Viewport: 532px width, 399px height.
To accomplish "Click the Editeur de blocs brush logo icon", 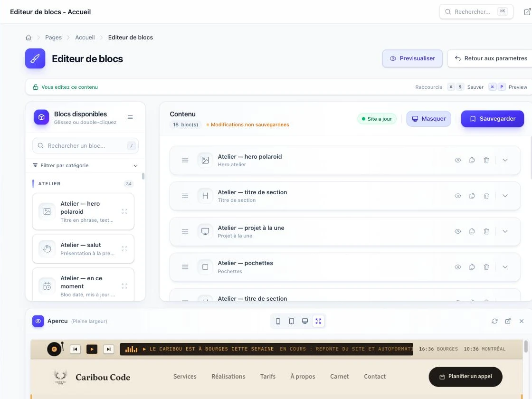I will (35, 58).
